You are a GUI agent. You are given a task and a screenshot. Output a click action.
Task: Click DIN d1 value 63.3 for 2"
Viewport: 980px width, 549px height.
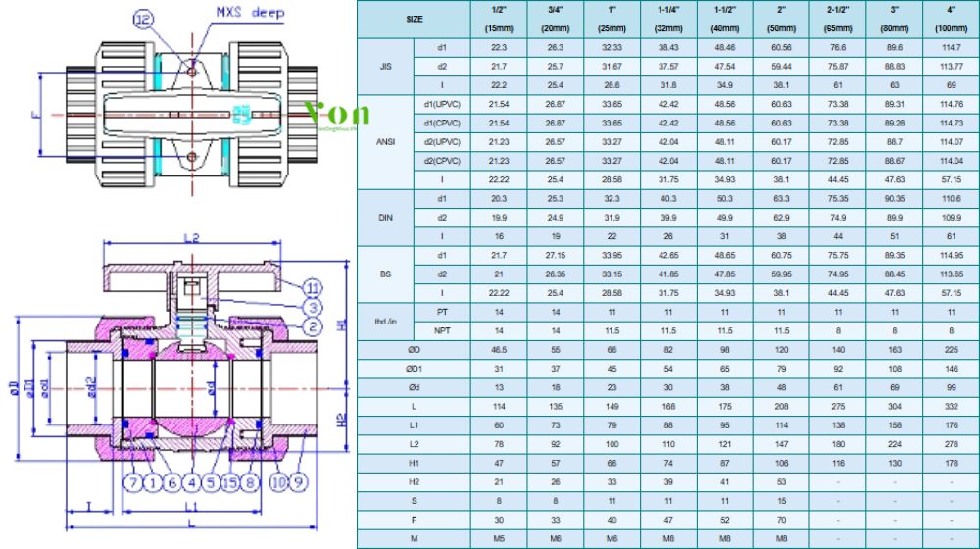coord(781,199)
